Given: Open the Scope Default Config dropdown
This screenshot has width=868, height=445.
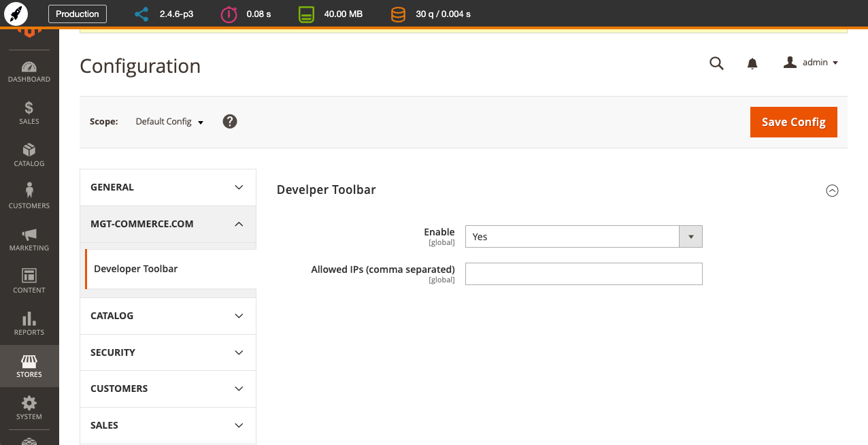Looking at the screenshot, I should point(169,122).
